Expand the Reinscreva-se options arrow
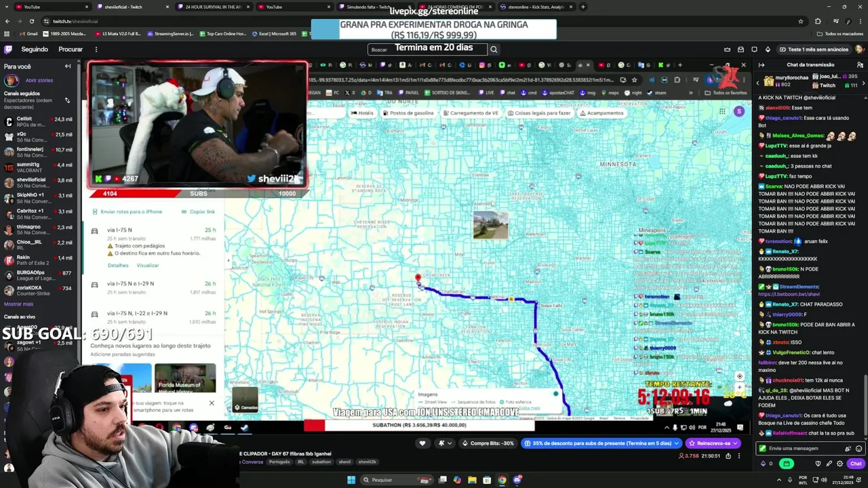The width and height of the screenshot is (868, 488). tap(736, 443)
